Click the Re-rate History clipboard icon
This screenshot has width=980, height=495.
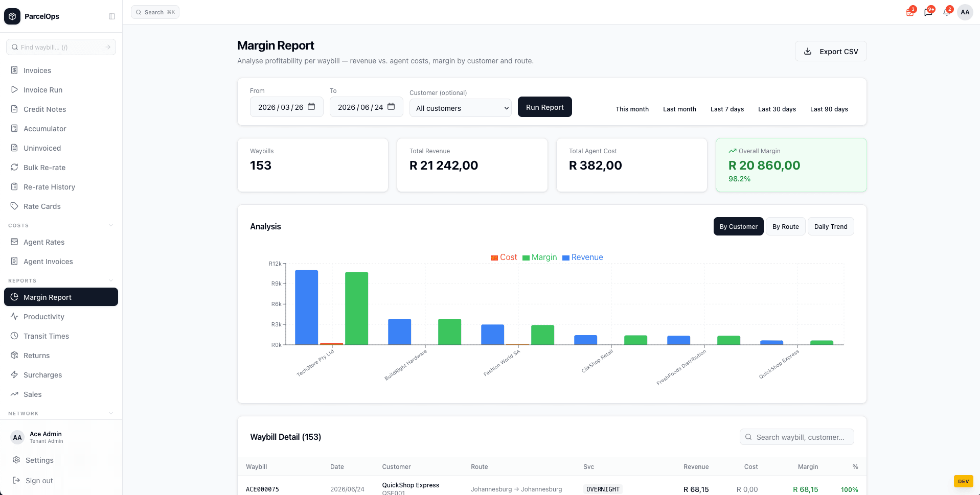click(14, 186)
